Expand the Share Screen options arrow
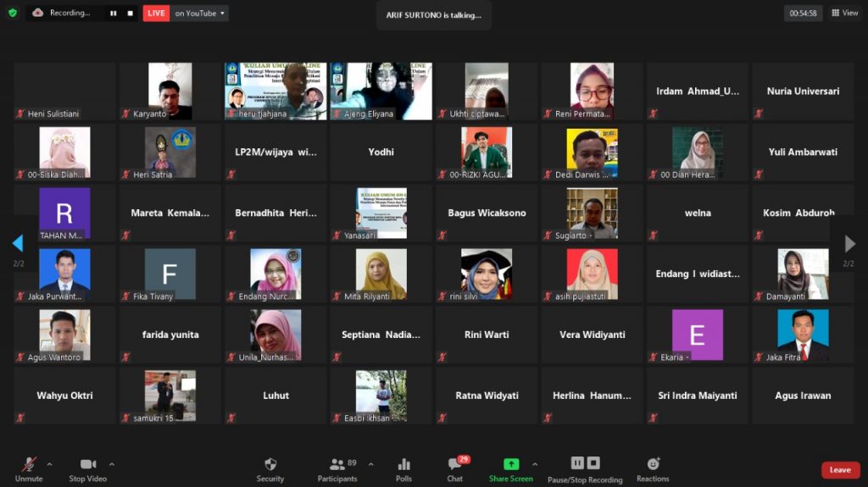 tap(534, 464)
